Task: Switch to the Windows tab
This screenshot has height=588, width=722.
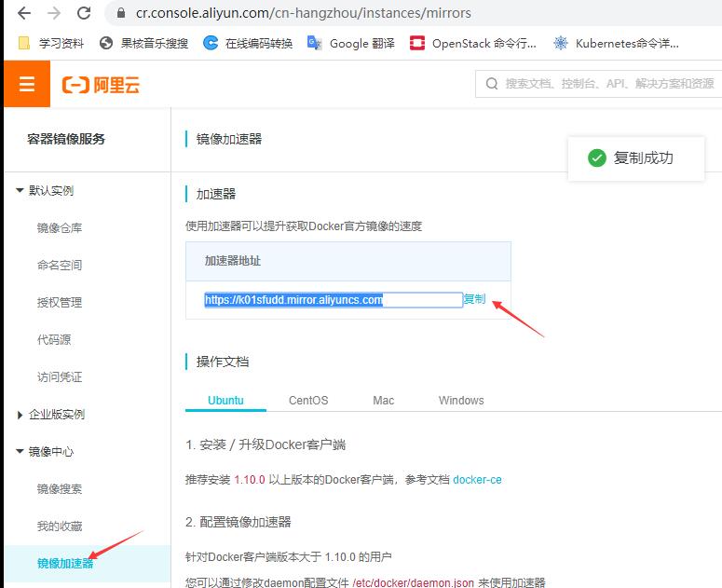Action: [461, 400]
